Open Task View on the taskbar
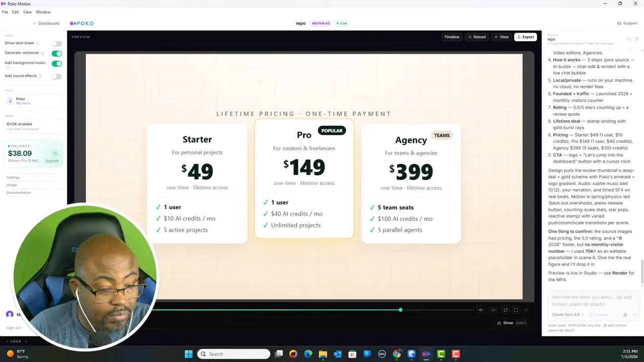Screen dimensions: 644x362 (x=279, y=354)
